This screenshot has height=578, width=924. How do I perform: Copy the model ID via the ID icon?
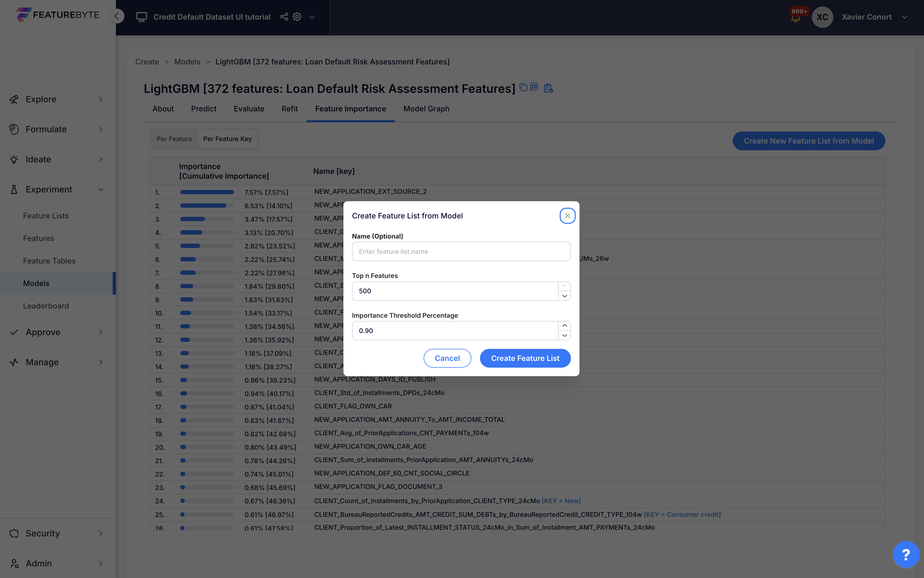[x=534, y=87]
